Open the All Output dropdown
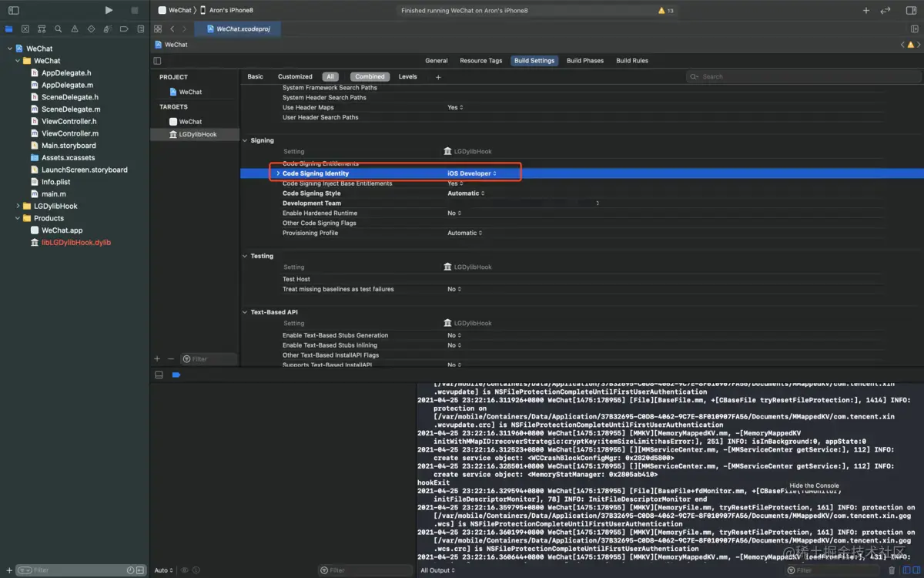This screenshot has height=578, width=924. 437,570
